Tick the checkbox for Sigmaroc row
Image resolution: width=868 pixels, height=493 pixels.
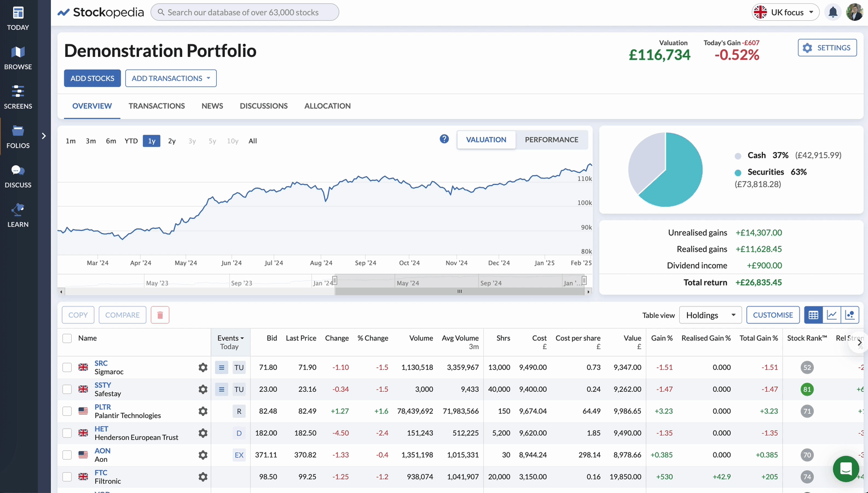[67, 367]
